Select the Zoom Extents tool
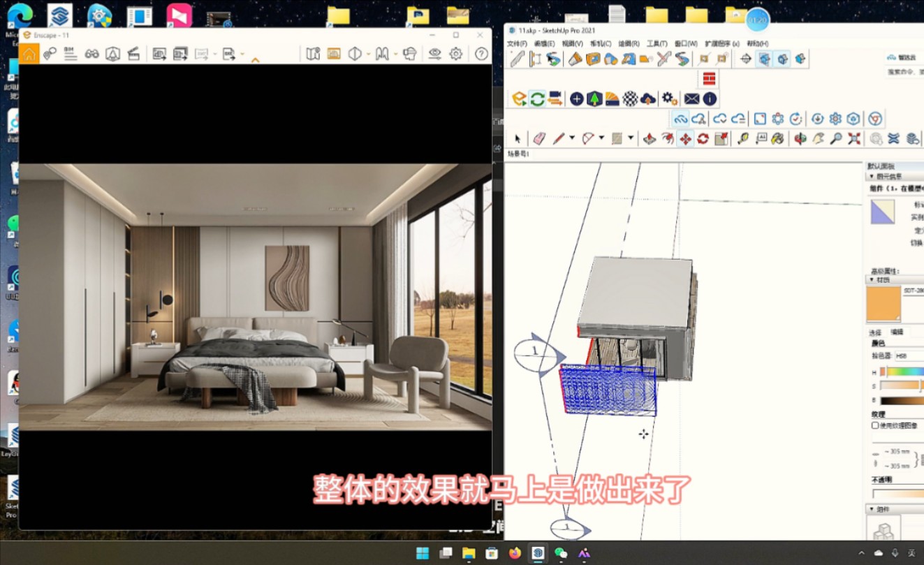924x565 pixels. [853, 139]
